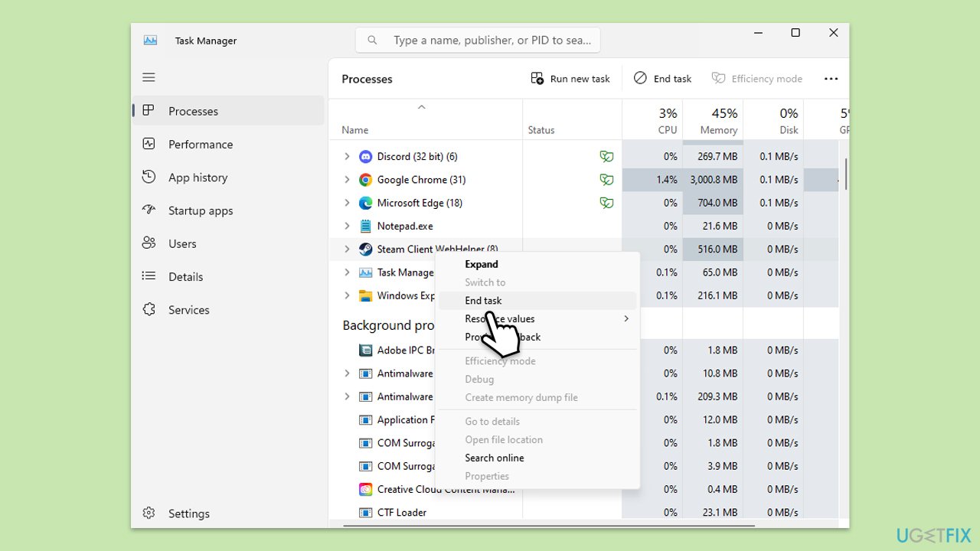The height and width of the screenshot is (551, 980).
Task: Open the hamburger navigation menu
Action: (149, 77)
